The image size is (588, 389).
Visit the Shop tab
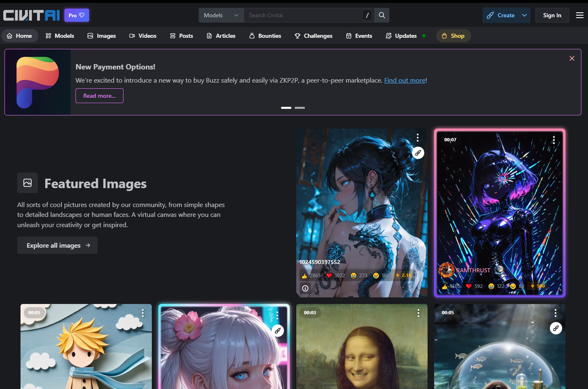(x=453, y=36)
